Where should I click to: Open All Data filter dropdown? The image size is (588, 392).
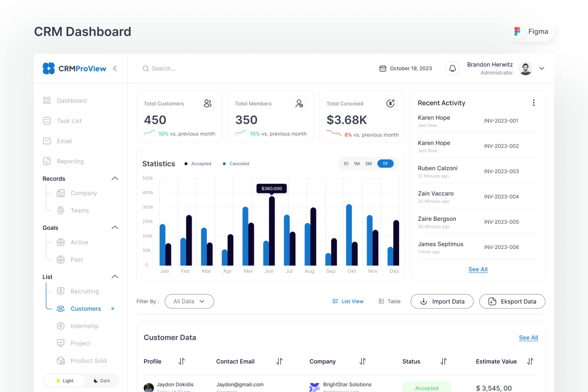pyautogui.click(x=189, y=301)
